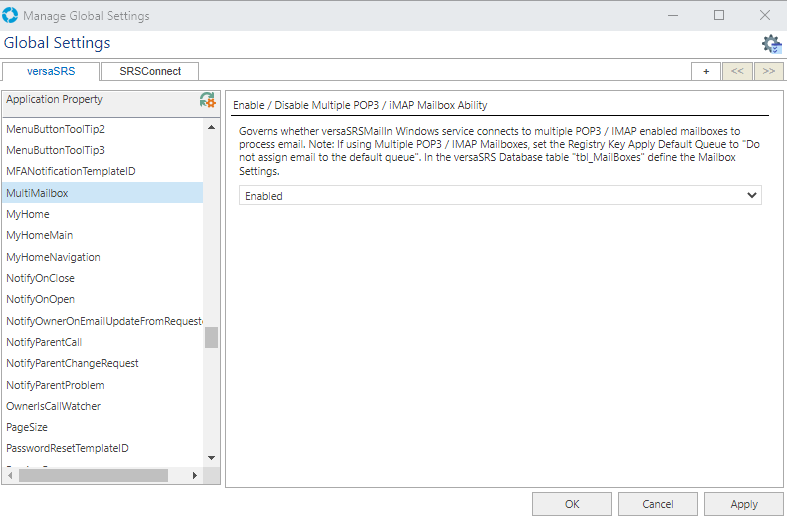
Task: Switch to the SRSConnect tab
Action: (150, 71)
